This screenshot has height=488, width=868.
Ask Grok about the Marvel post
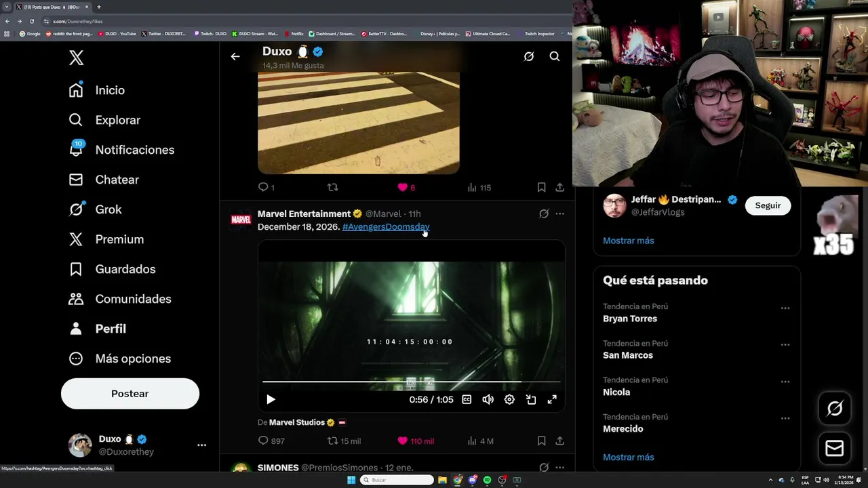tap(544, 213)
